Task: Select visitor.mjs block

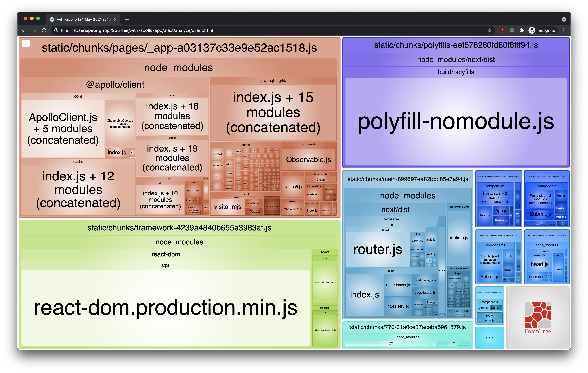Action: click(x=228, y=207)
